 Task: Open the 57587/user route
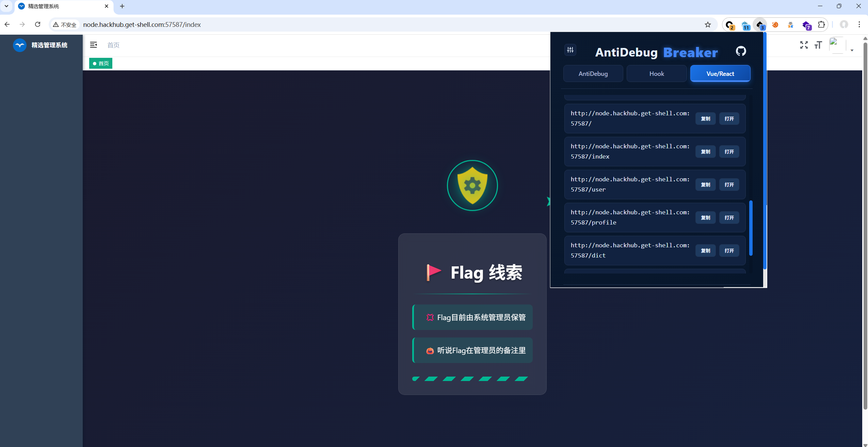point(729,185)
